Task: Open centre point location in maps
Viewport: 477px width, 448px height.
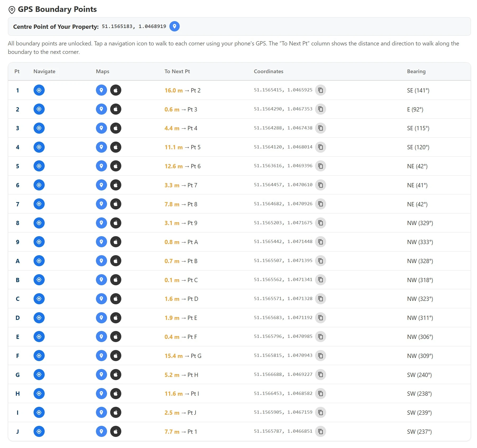Action: tap(174, 26)
